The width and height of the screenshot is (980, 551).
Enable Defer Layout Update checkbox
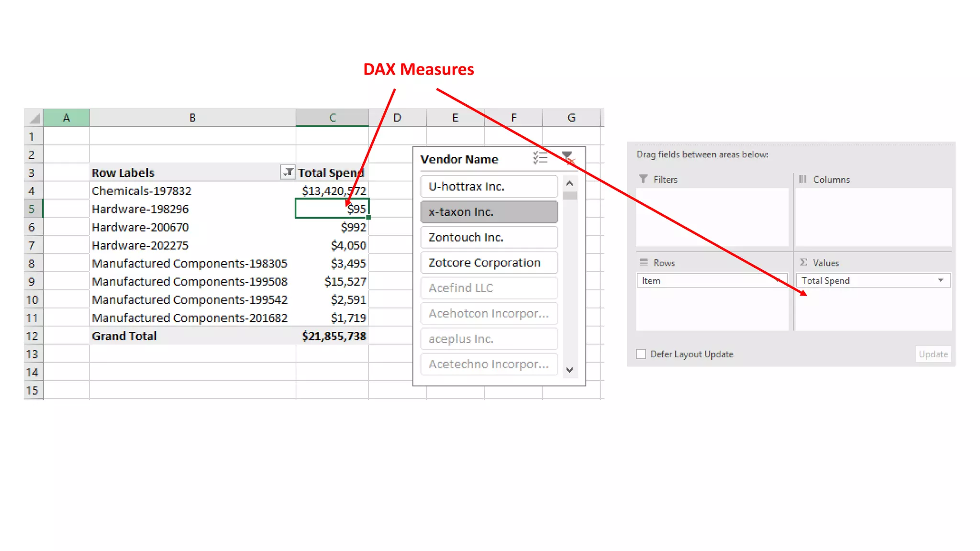click(641, 354)
